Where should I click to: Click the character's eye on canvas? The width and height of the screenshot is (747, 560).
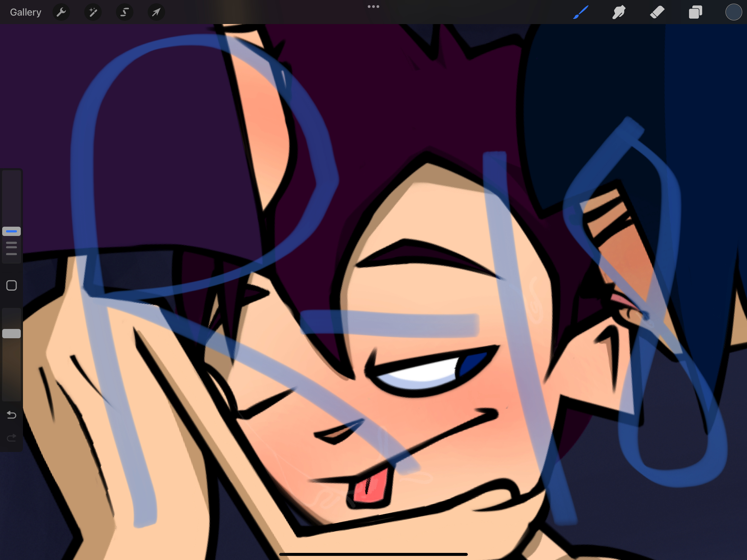pos(432,371)
